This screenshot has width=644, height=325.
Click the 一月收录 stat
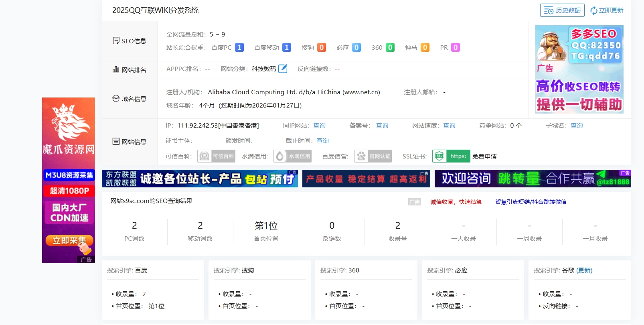click(595, 231)
